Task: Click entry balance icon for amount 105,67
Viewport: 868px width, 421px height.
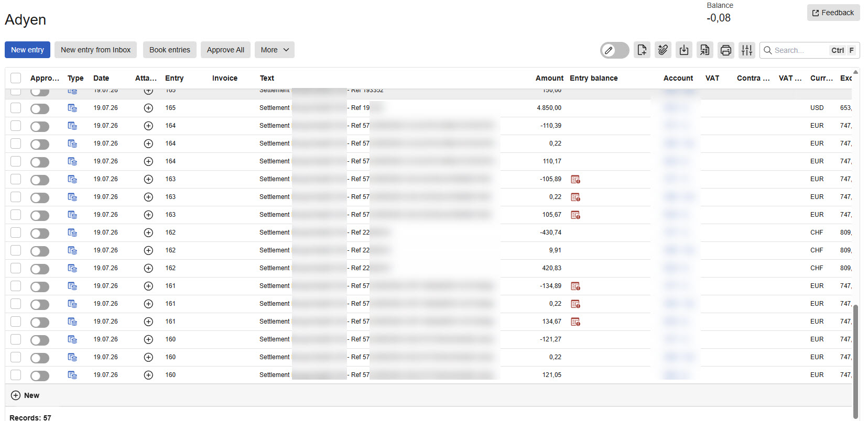Action: [575, 215]
